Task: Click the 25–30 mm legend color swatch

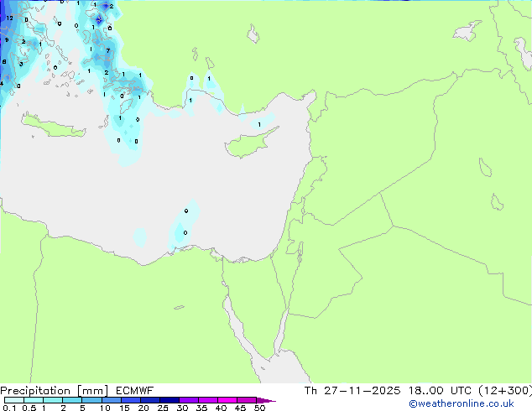Action: pyautogui.click(x=170, y=400)
